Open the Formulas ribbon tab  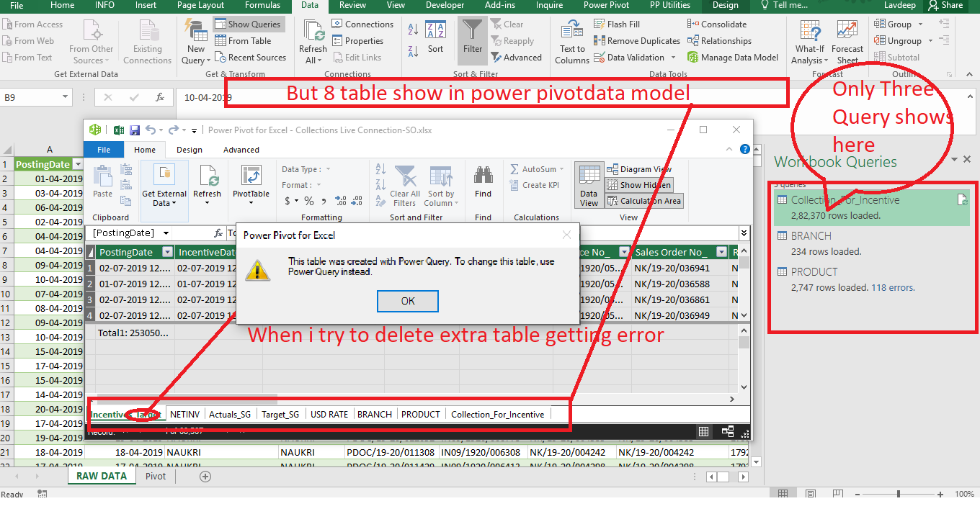(262, 5)
